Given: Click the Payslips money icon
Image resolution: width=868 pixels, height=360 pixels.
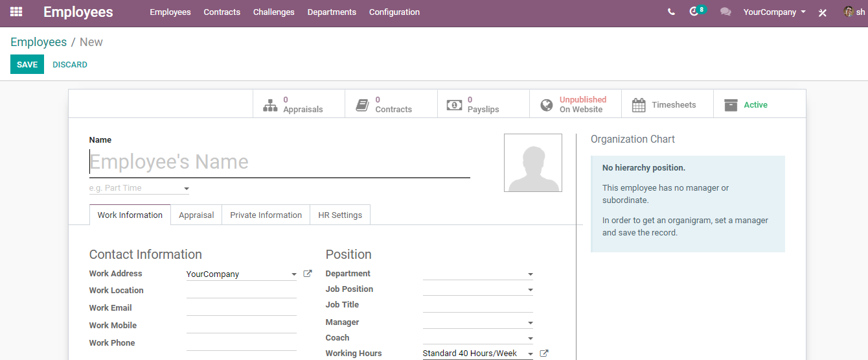Looking at the screenshot, I should point(454,105).
